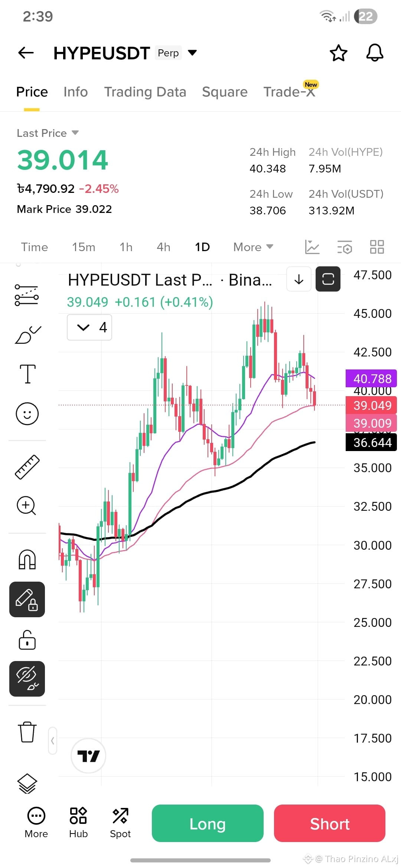401x868 pixels.
Task: Click the 24h Vol(USDT) 313.92M value
Action: tap(332, 211)
